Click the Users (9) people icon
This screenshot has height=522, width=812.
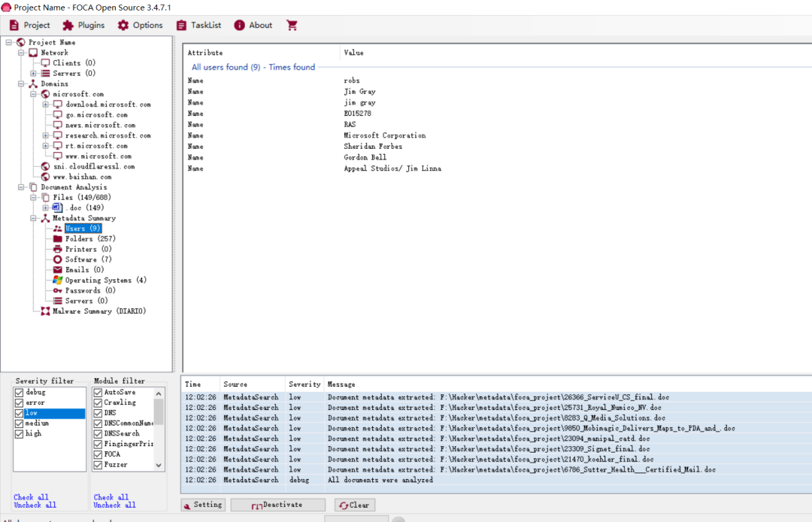(57, 229)
